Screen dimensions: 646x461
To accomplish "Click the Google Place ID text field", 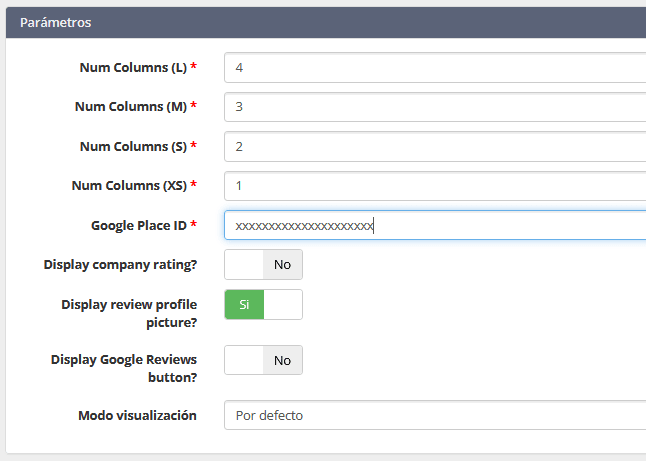I will click(x=435, y=226).
